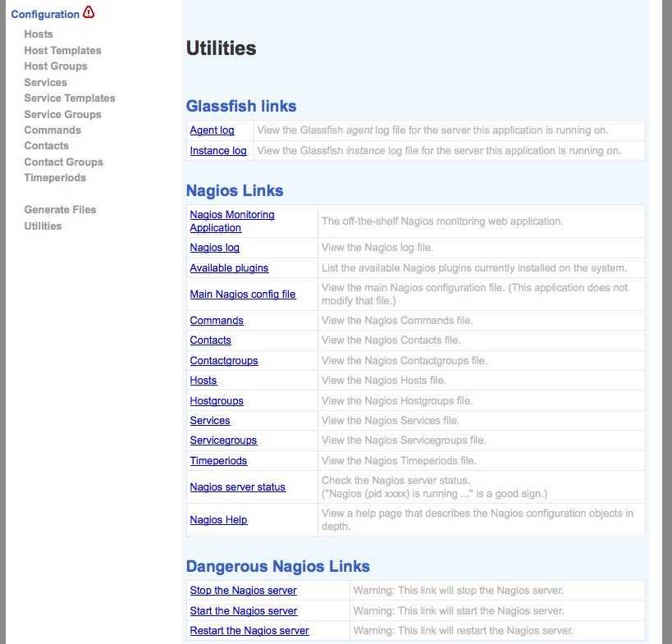Select Utilities in the sidebar

(43, 226)
